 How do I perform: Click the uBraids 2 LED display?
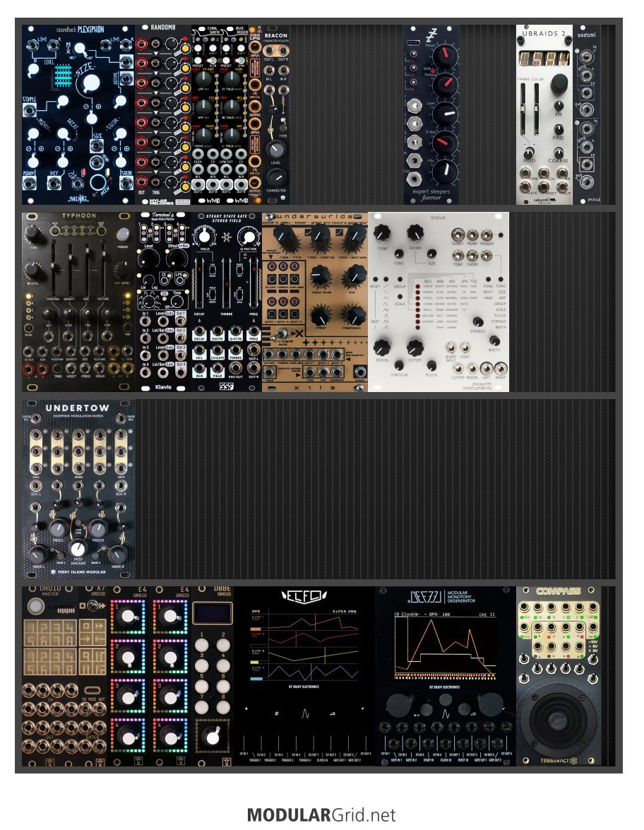[544, 59]
